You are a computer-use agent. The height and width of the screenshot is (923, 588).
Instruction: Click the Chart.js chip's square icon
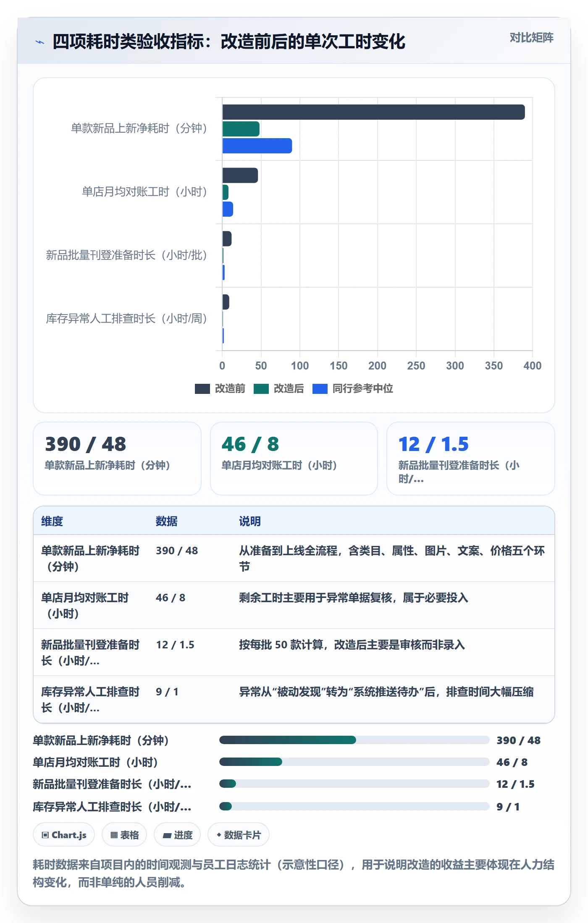coord(45,835)
